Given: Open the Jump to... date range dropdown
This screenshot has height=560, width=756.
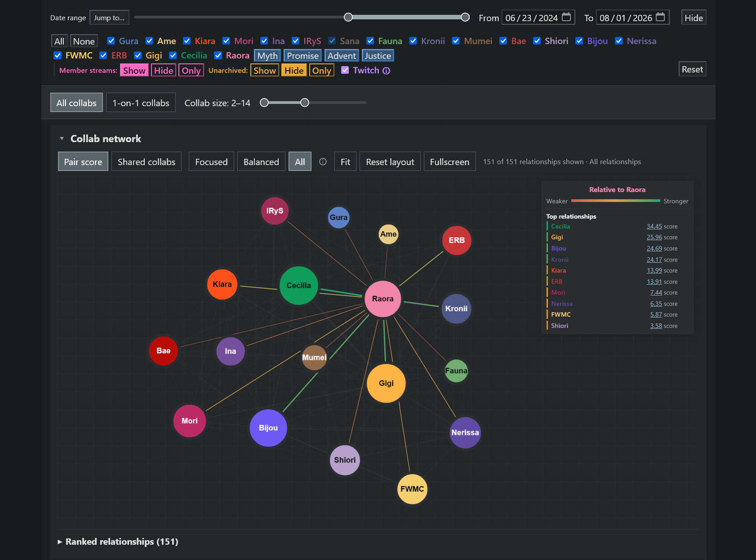Looking at the screenshot, I should pos(109,18).
